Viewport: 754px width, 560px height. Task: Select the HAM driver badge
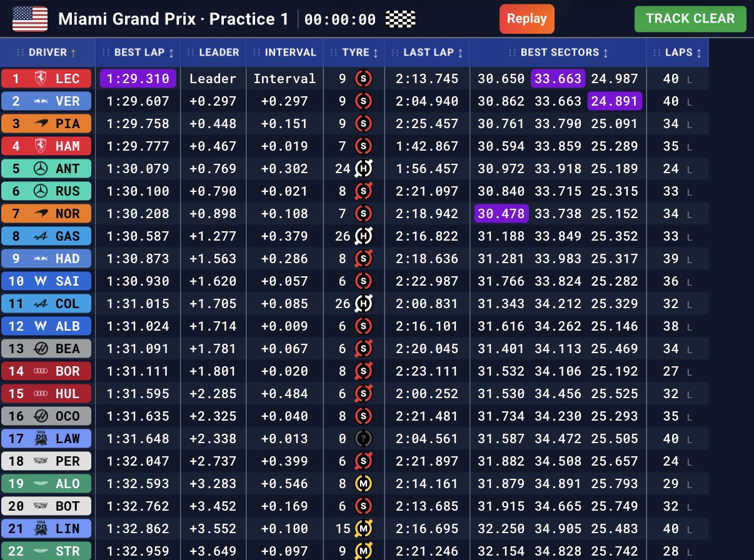pyautogui.click(x=46, y=146)
